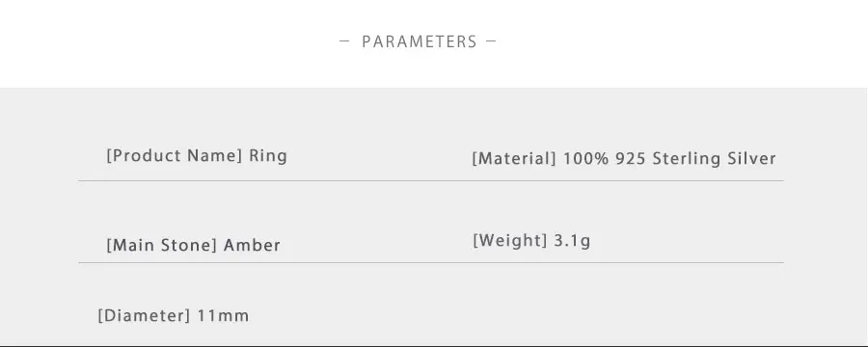Click the Ring product name value
The height and width of the screenshot is (347, 868).
pyautogui.click(x=268, y=156)
